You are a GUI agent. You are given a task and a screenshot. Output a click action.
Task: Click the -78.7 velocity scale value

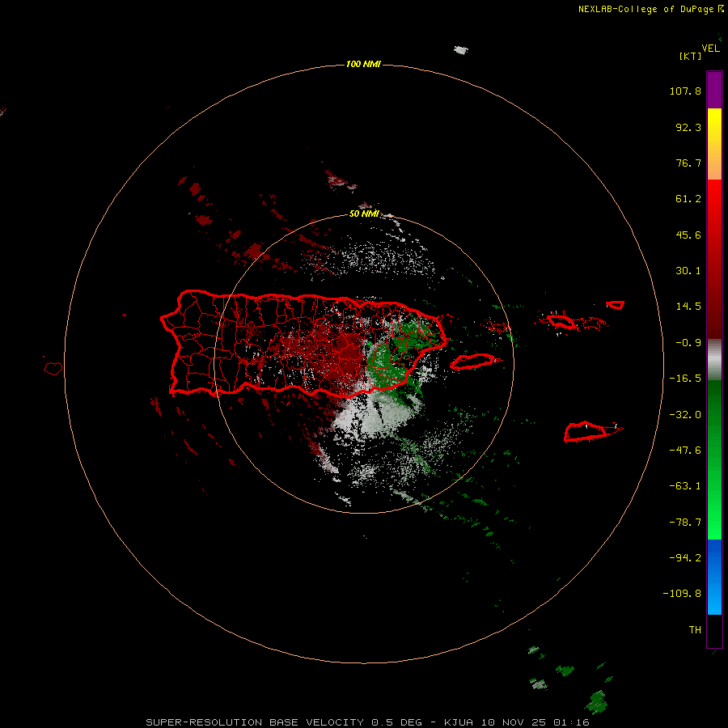coord(685,523)
